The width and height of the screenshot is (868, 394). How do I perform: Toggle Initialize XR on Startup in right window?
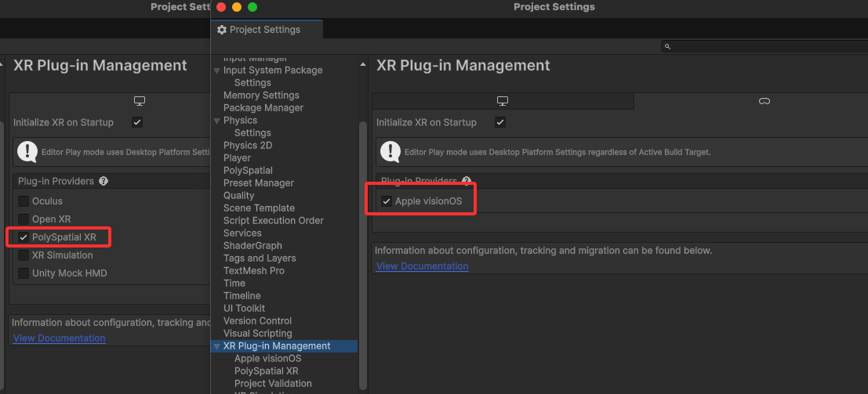click(500, 122)
